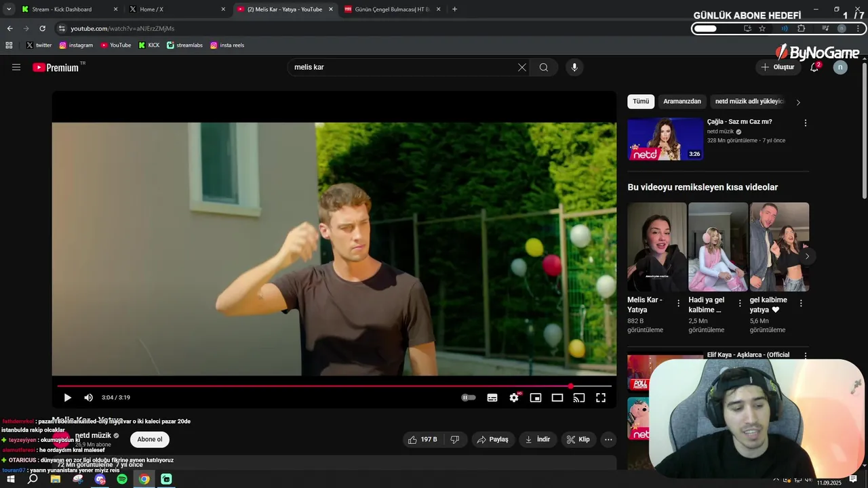Switch to Günün Çengel Bulmacası tab

392,9
